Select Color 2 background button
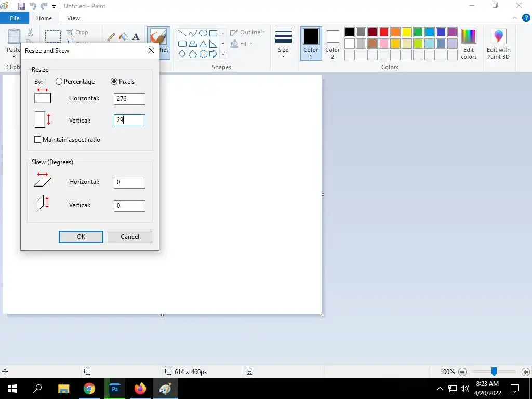The width and height of the screenshot is (532, 399). point(332,44)
